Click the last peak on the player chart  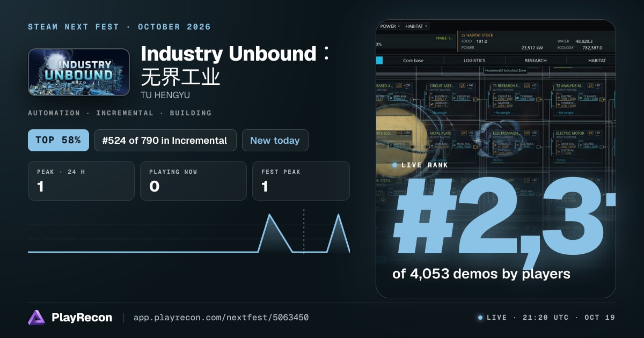click(x=339, y=215)
